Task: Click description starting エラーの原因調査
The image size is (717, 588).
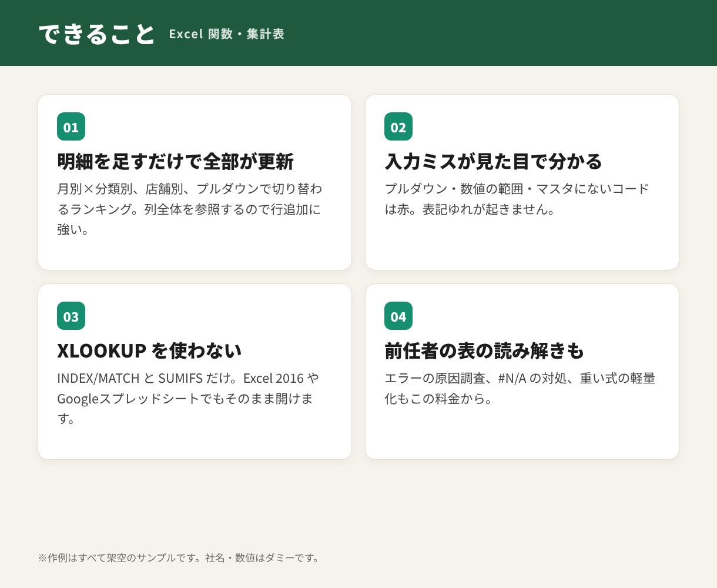Action: tap(520, 388)
